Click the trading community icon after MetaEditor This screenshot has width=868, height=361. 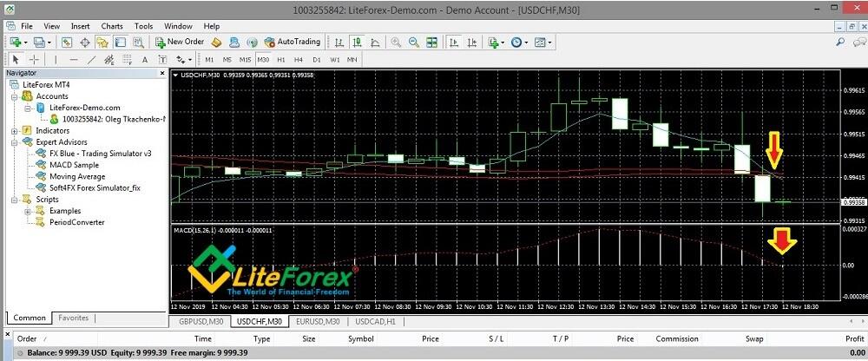[234, 42]
